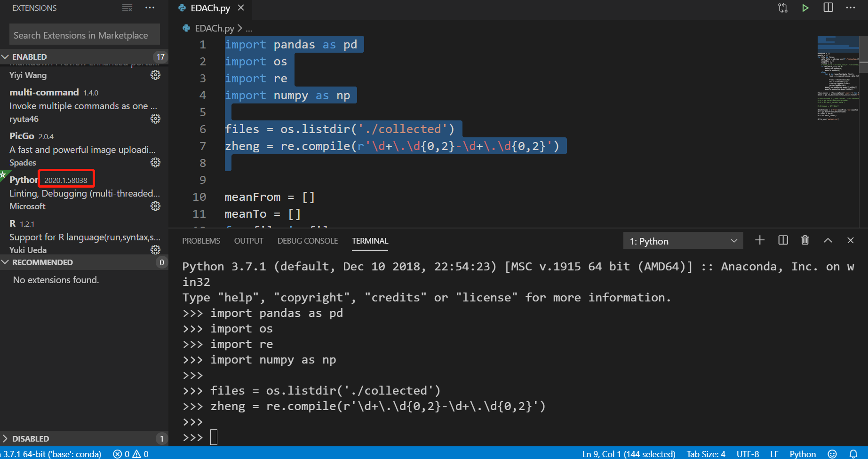Open the terminal selector dropdown showing 1: Python
Image resolution: width=868 pixels, height=459 pixels.
coord(683,240)
